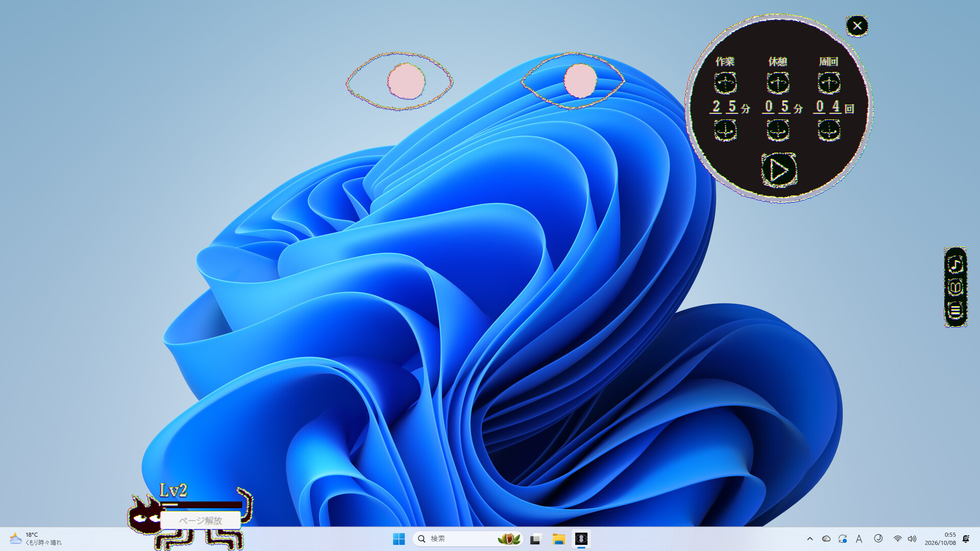The height and width of the screenshot is (551, 980).
Task: Click the right floating eye
Action: pos(573,81)
